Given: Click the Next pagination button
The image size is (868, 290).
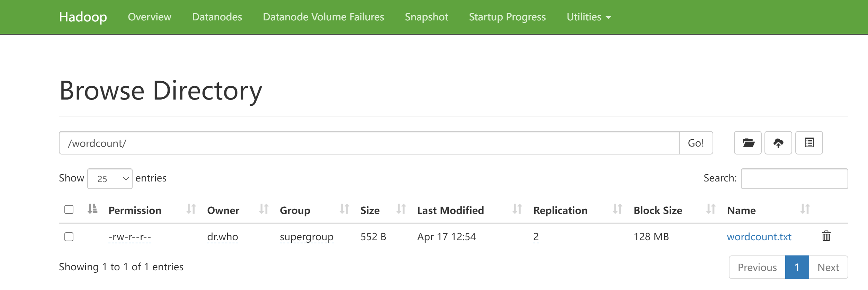Looking at the screenshot, I should 828,267.
